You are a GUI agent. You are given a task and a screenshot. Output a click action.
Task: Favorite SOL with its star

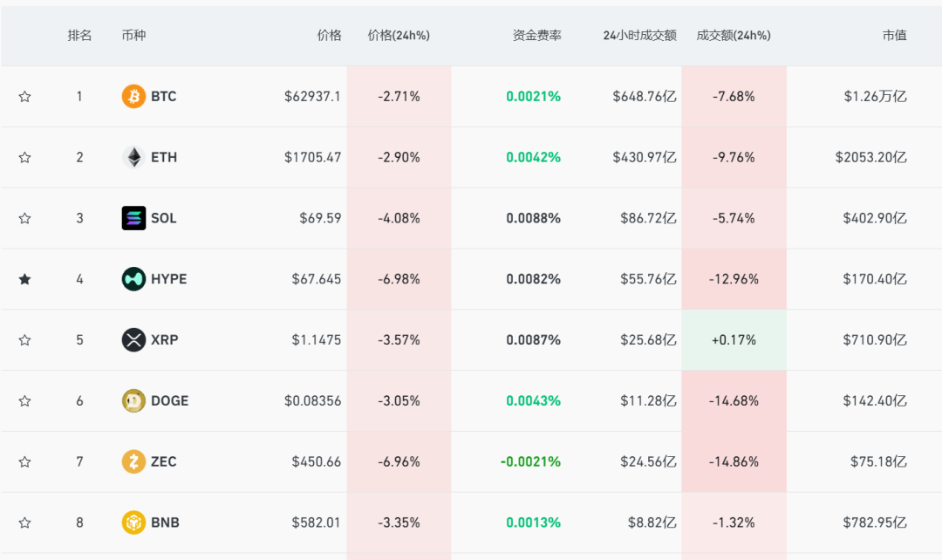(x=24, y=218)
